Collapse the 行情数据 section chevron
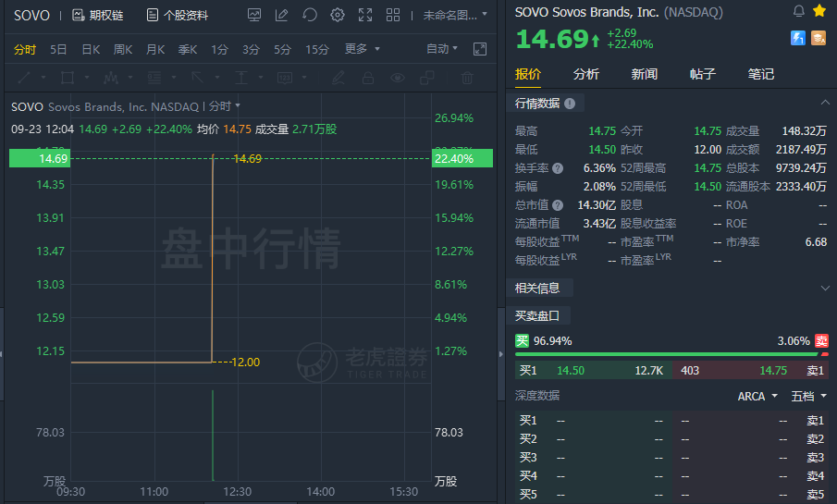The height and width of the screenshot is (504, 837). [825, 103]
